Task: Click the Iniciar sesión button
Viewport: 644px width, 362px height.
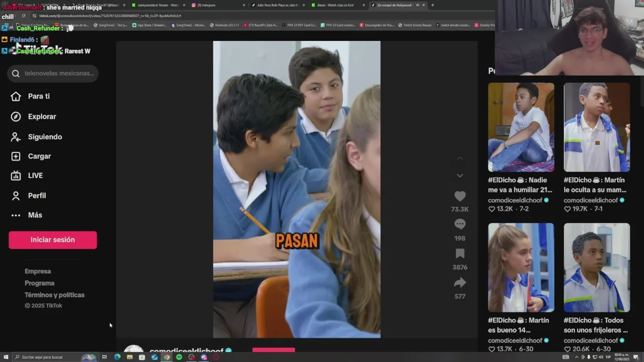Action: pyautogui.click(x=52, y=240)
